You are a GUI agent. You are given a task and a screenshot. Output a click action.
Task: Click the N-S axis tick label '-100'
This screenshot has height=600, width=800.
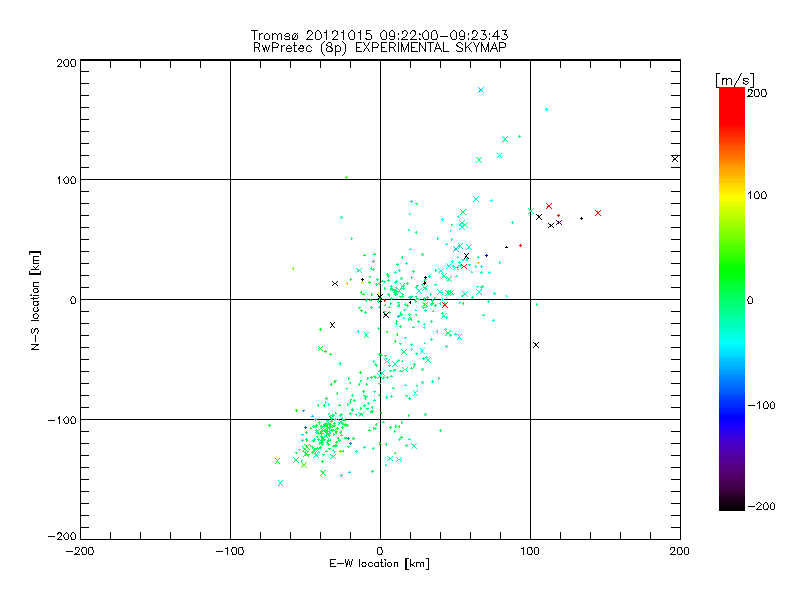(62, 420)
